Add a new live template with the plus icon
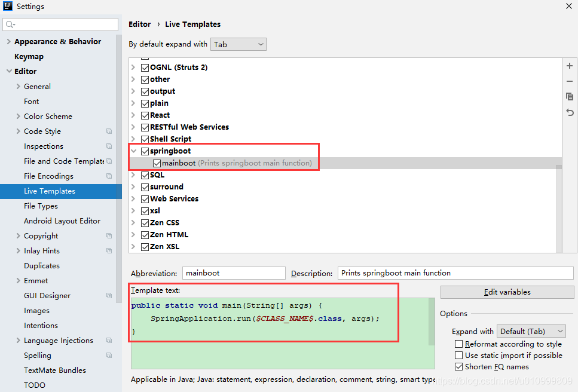Screen dimensions: 578x392 pos(569,66)
